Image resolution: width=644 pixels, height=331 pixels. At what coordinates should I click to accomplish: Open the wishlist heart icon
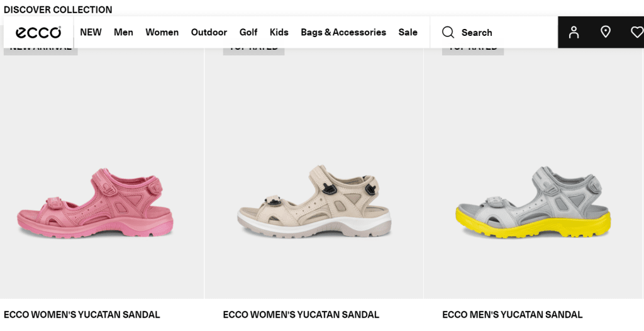point(637,32)
